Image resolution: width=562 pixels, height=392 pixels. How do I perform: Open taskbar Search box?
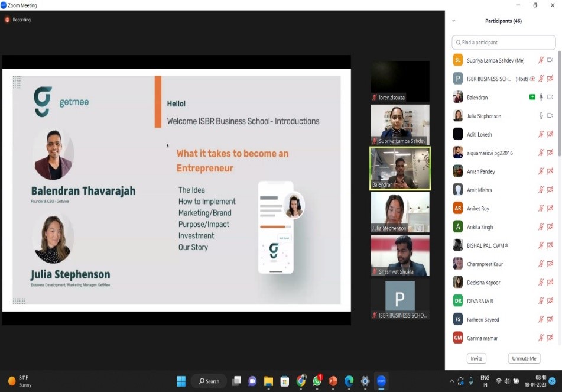coord(209,381)
